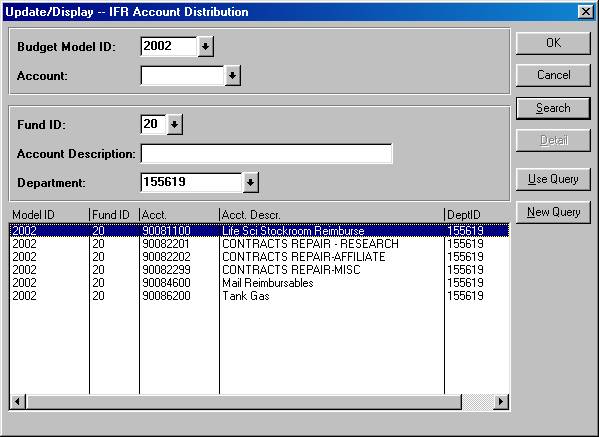Click the Use Query button

[x=553, y=179]
